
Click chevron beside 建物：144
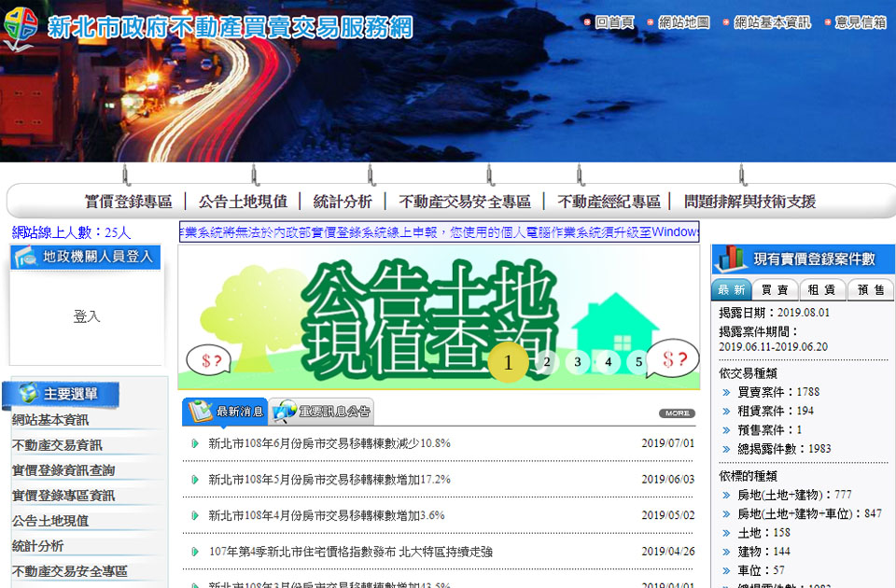pos(726,552)
